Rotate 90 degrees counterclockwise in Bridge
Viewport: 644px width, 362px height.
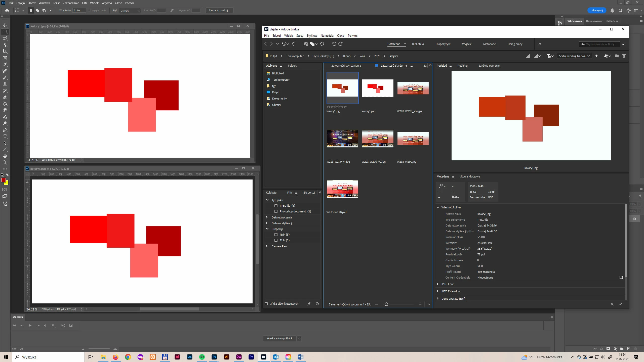334,44
